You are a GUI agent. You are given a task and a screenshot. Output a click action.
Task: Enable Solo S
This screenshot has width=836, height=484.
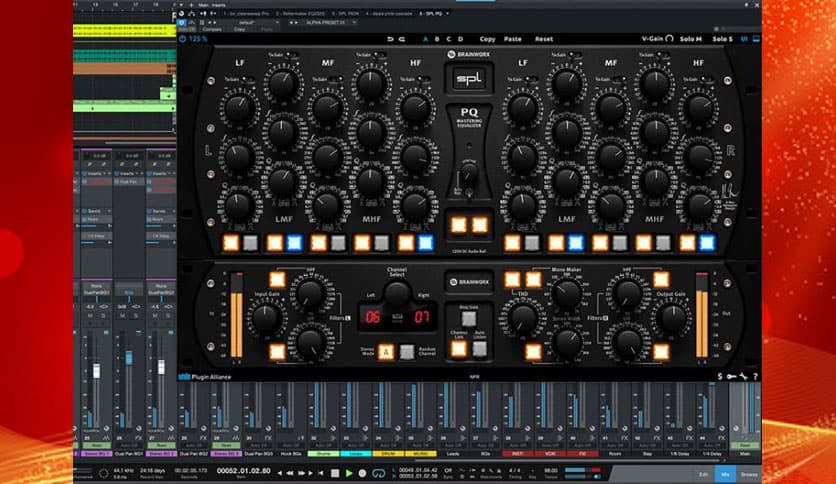coord(722,39)
